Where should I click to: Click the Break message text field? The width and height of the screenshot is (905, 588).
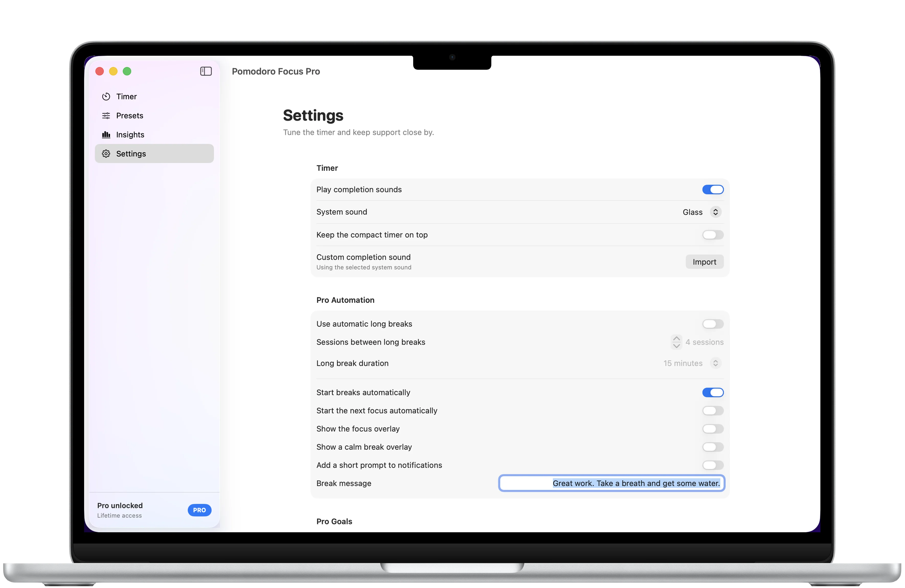click(612, 483)
